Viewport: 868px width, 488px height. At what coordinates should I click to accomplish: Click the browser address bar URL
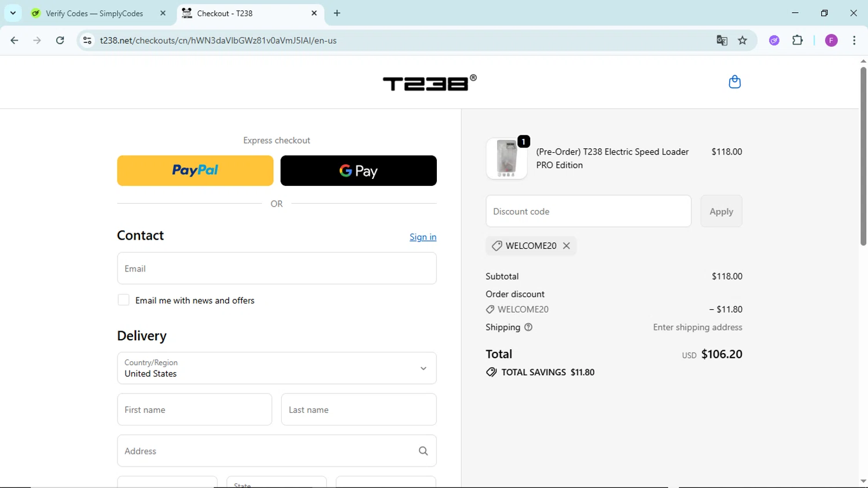(x=218, y=41)
